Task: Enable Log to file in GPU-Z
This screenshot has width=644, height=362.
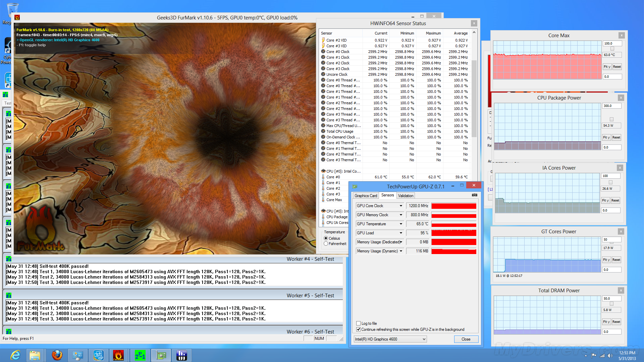Action: (358, 323)
